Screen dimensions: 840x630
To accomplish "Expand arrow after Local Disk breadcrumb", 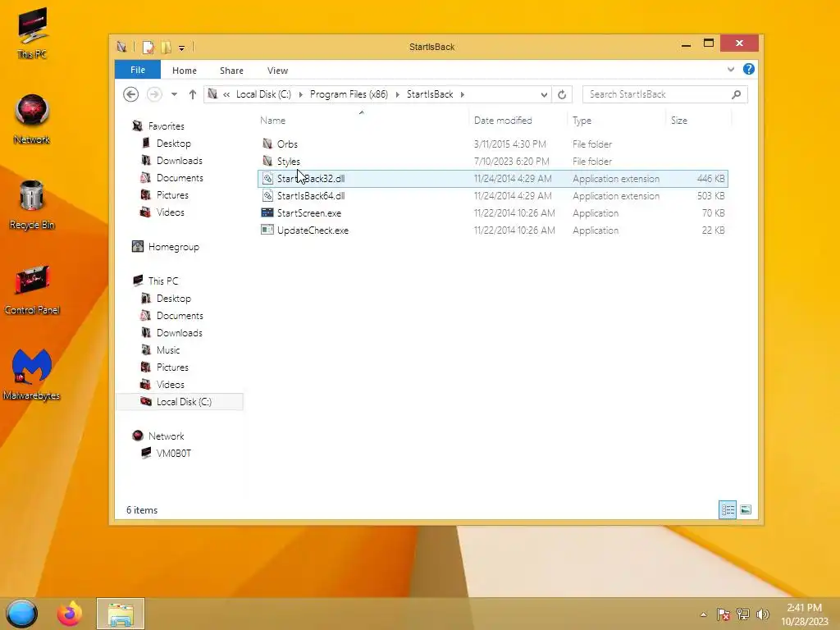I will point(300,95).
